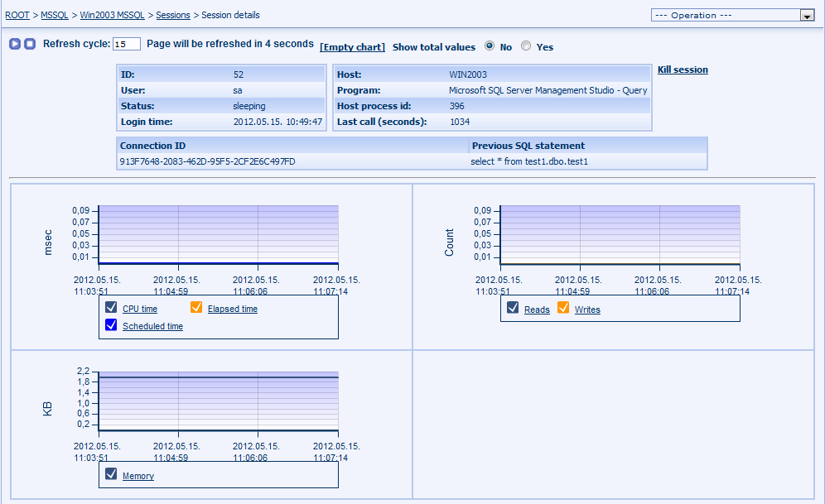This screenshot has width=825, height=504.
Task: Click the Program value Microsoft SQL Server Management Studio
Action: pos(548,90)
